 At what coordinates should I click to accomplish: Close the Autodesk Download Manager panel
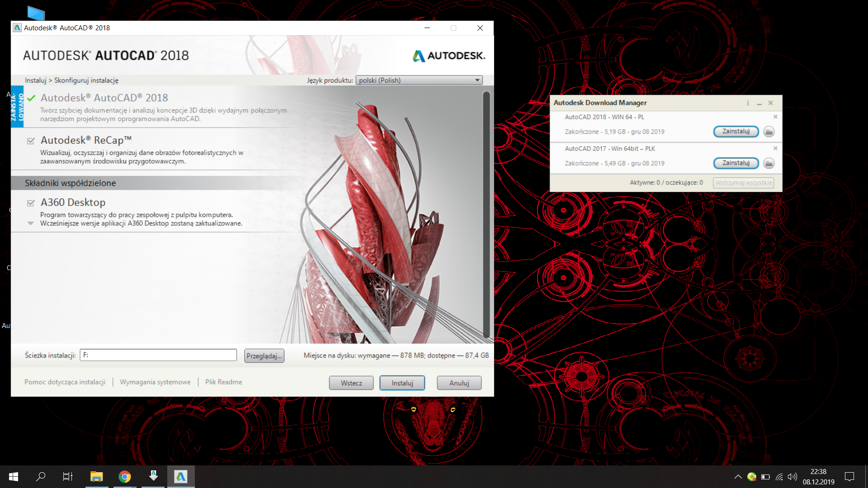[x=770, y=103]
